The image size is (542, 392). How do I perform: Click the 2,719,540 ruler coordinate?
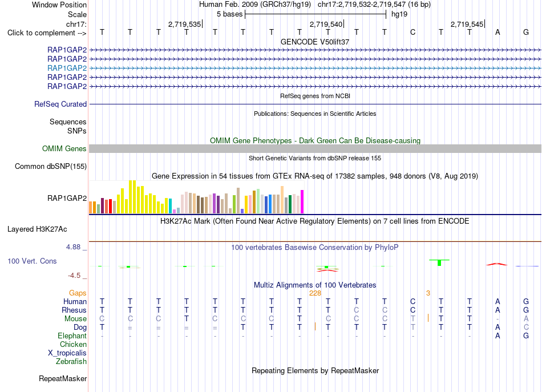[326, 24]
